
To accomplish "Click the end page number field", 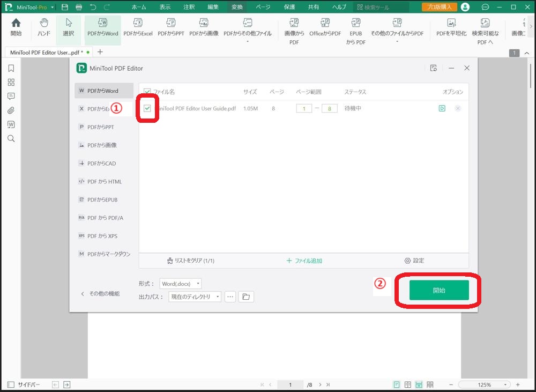I will click(x=329, y=108).
